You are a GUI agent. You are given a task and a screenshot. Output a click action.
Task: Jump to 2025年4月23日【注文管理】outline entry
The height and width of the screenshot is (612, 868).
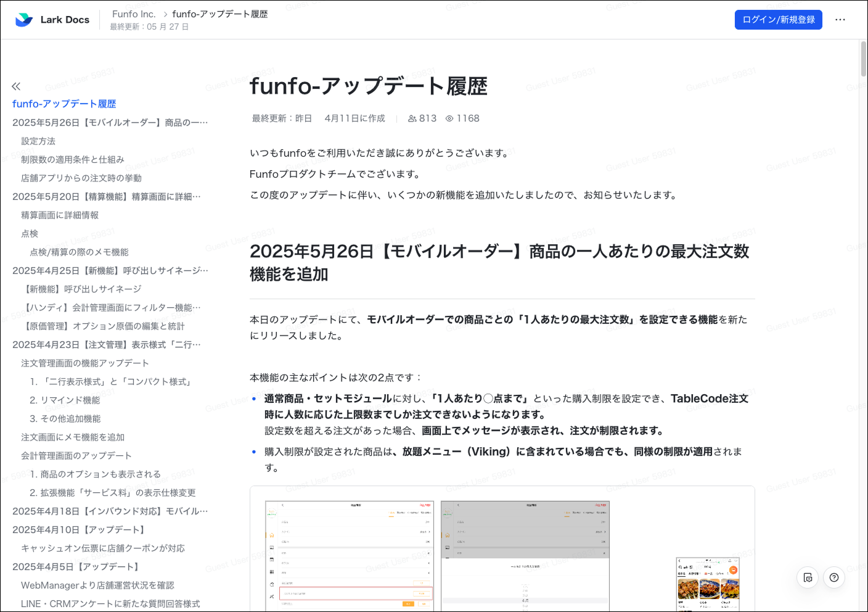107,344
